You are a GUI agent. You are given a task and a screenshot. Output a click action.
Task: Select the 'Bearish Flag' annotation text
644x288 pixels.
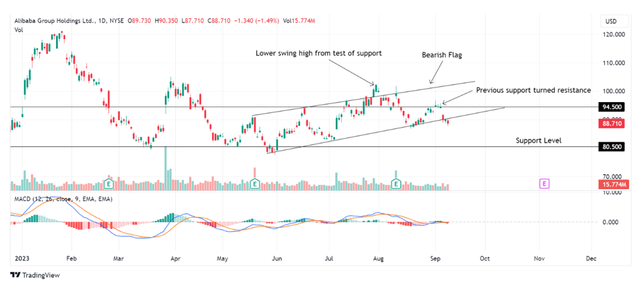point(442,55)
